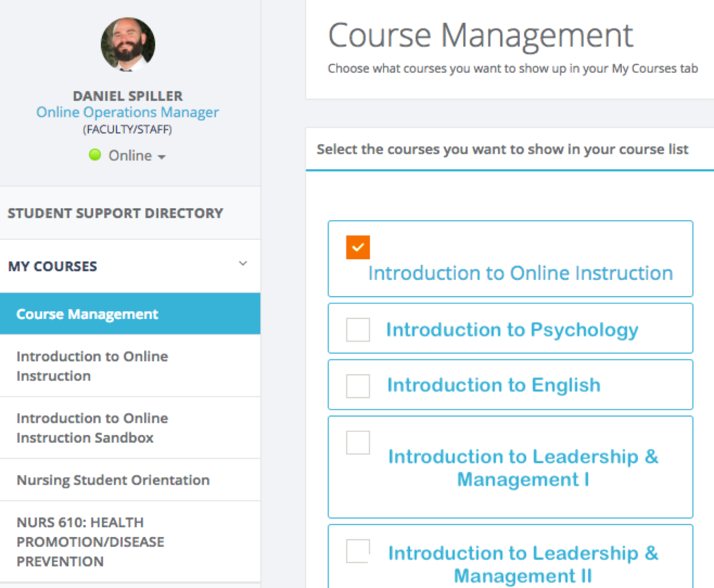
Task: Click Introduction to Leadership & Management I title
Action: [x=523, y=468]
